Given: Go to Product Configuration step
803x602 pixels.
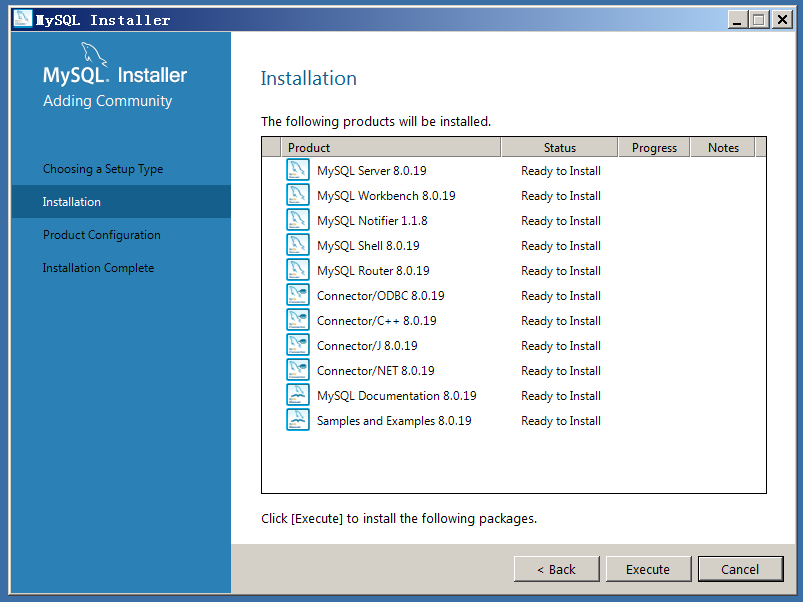Looking at the screenshot, I should [x=101, y=235].
